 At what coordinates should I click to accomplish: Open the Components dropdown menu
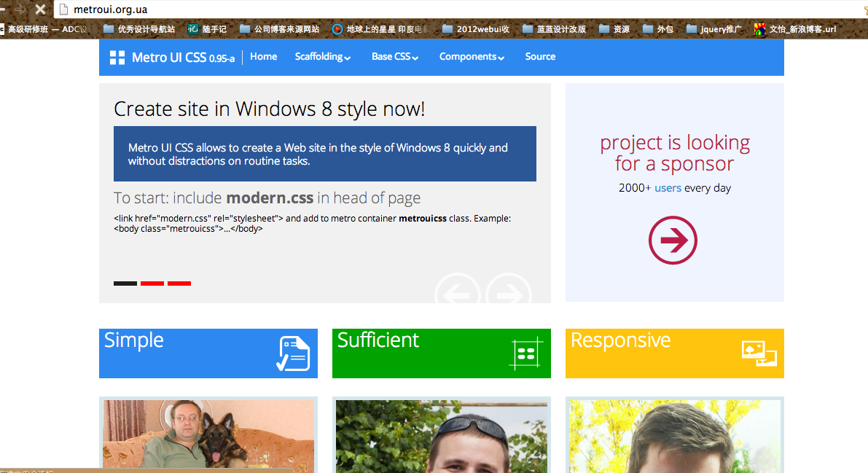(472, 57)
